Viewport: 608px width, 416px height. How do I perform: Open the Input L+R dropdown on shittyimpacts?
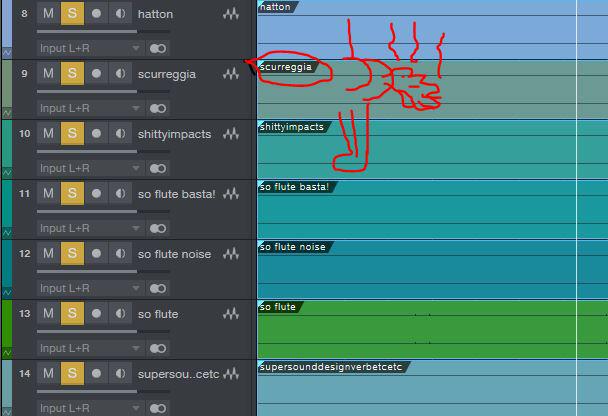(90, 168)
